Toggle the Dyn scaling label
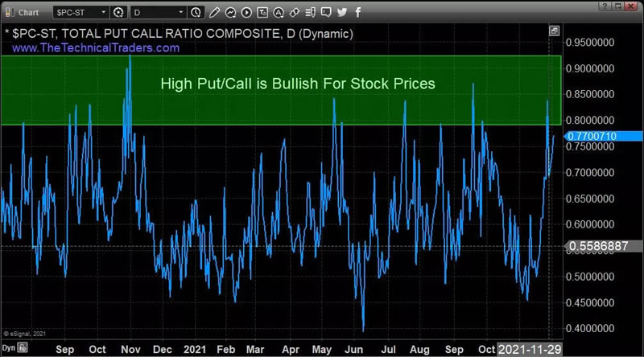Image resolution: width=644 pixels, height=357 pixels. point(9,347)
